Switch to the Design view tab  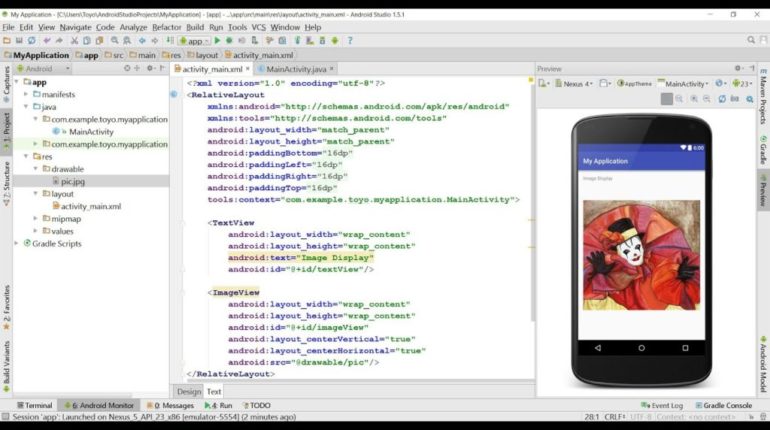pos(188,391)
